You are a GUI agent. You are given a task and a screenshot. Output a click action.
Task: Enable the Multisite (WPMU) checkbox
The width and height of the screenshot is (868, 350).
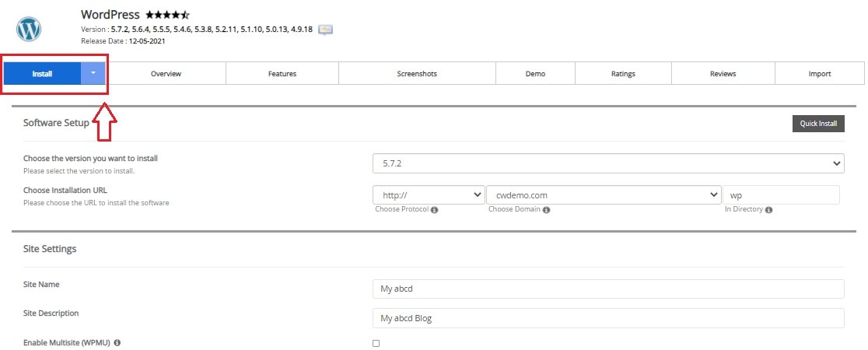376,343
